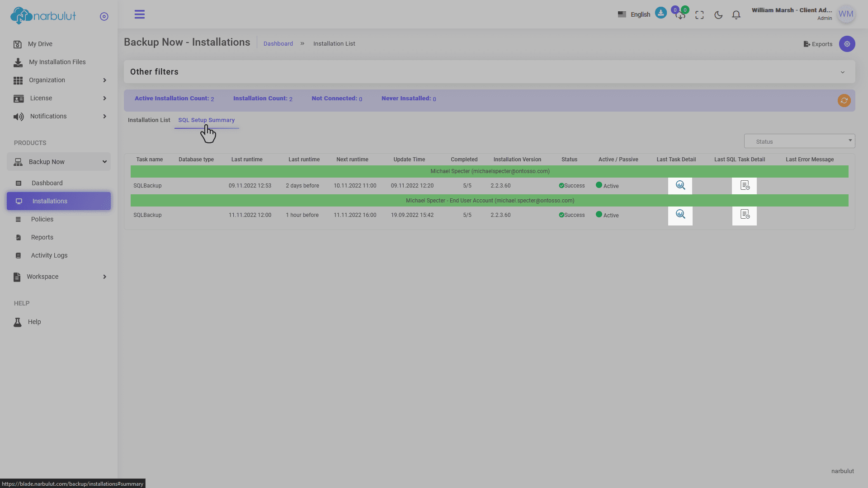Click the Task name column header

point(149,160)
